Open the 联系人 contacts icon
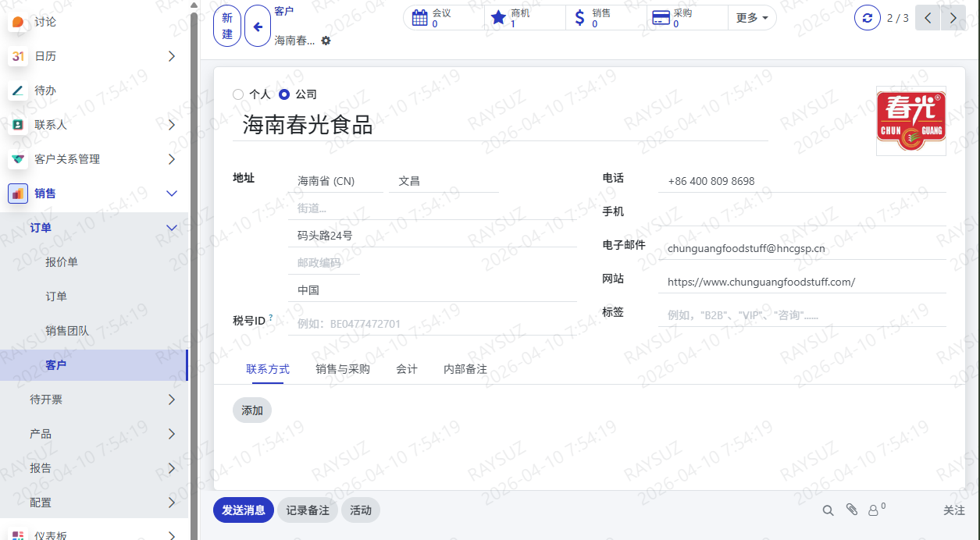980x540 pixels. [x=18, y=125]
